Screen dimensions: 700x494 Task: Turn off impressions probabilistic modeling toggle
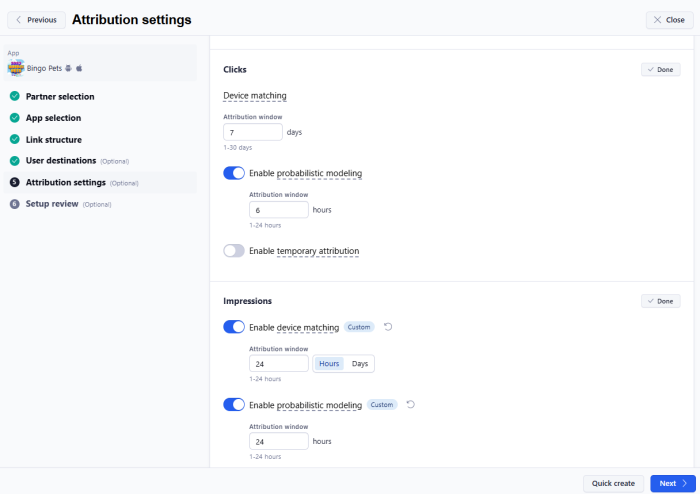pyautogui.click(x=234, y=405)
